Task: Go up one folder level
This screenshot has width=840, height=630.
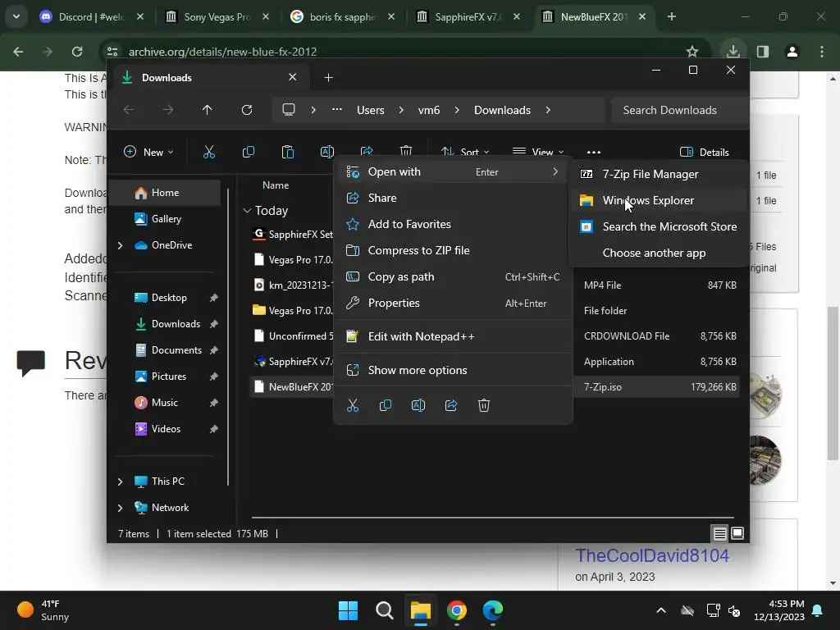Action: pyautogui.click(x=208, y=110)
